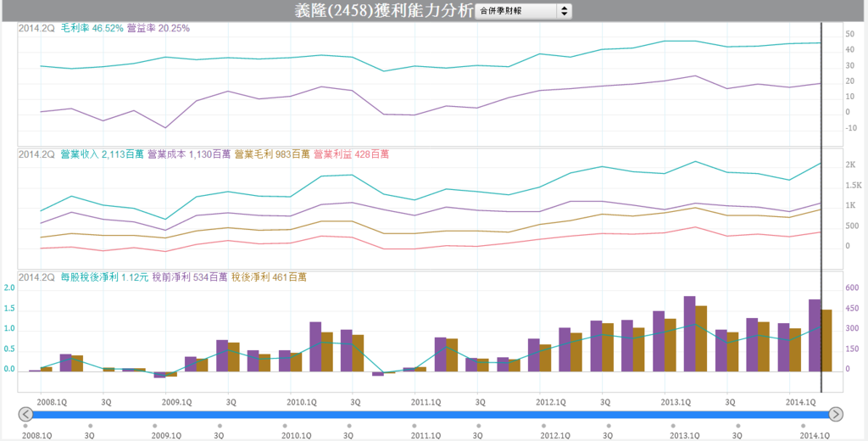Click the blue time range slider bar
Viewport: 868px width, 441px height.
coord(431,414)
